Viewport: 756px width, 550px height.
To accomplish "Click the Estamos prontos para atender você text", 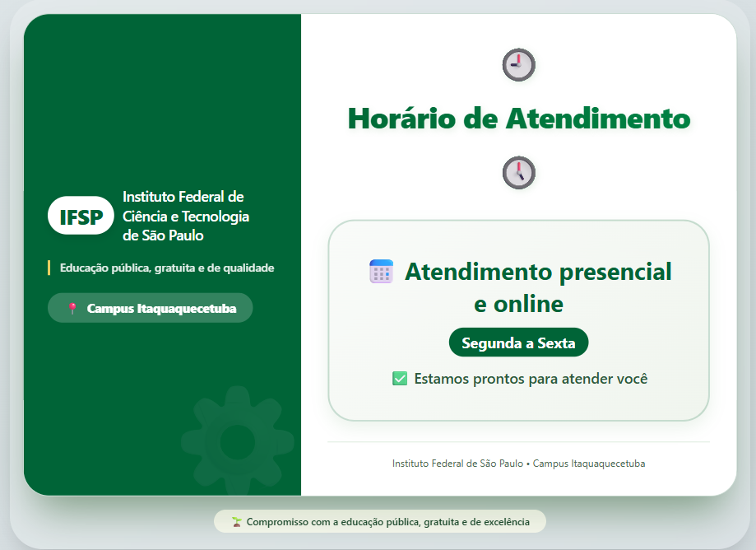I will tap(531, 379).
